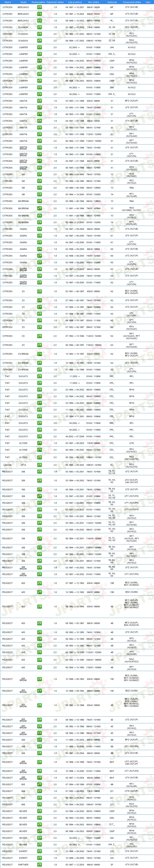Click the 07.2000 -> 04.2002 production years cell
Image resolution: width=154 pixels, height=868 pixels.
point(75,509)
